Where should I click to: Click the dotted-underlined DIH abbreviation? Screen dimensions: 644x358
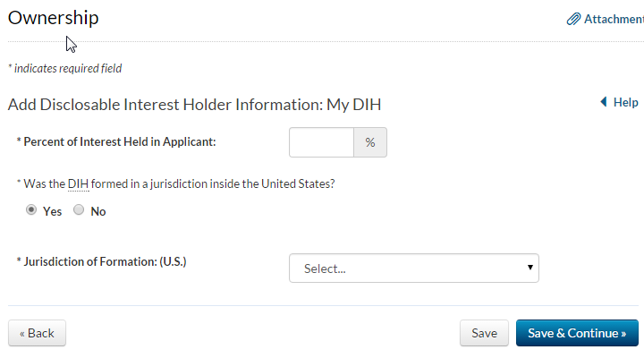point(79,184)
